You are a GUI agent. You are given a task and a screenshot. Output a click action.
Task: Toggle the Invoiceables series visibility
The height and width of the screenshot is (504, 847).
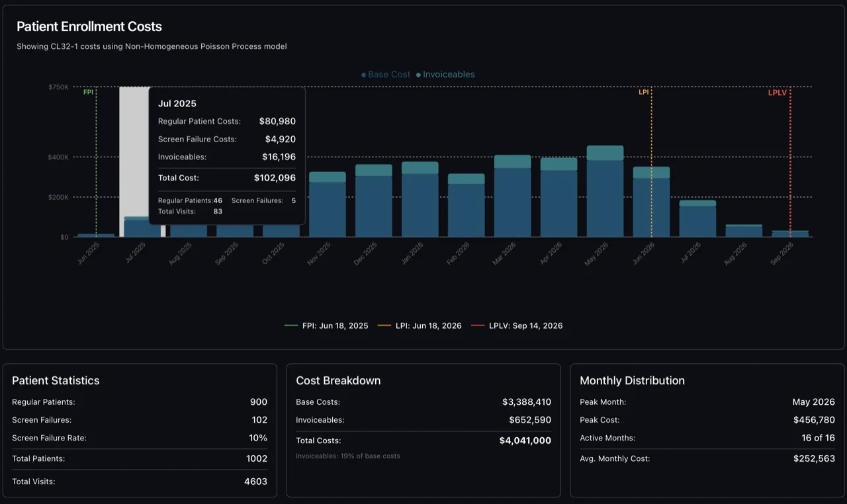447,75
